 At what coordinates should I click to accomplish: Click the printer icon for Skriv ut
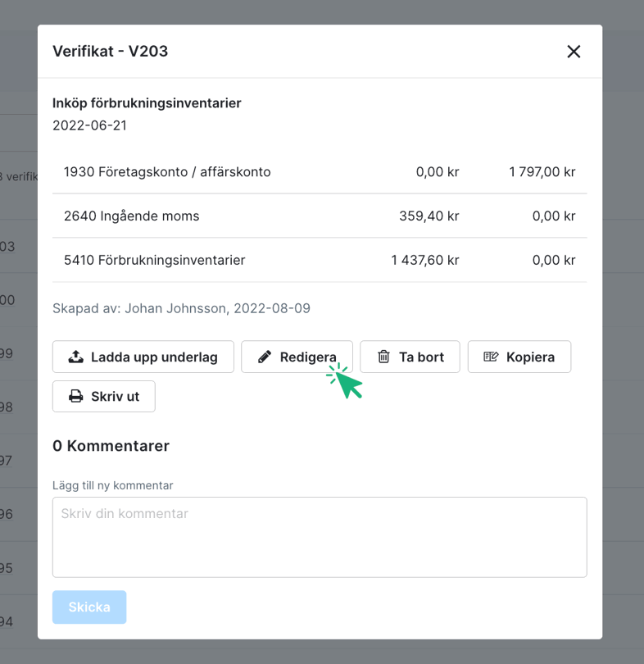coord(75,396)
